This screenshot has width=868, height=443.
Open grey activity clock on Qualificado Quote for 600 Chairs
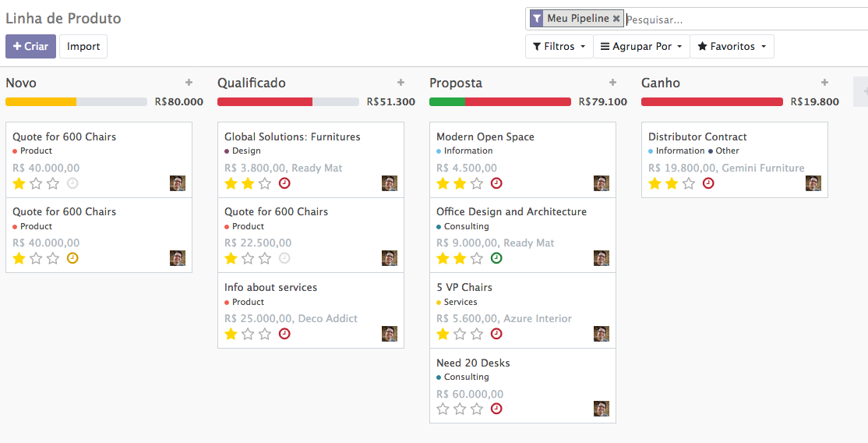pyautogui.click(x=284, y=258)
